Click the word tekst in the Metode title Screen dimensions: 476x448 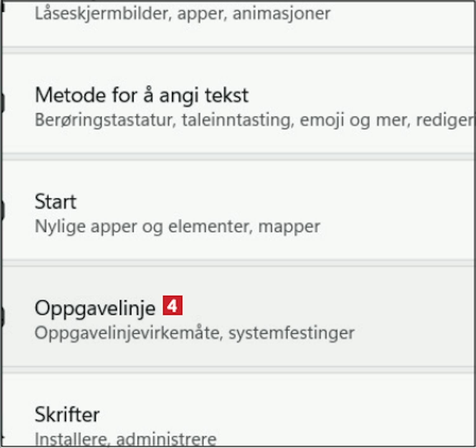click(x=227, y=95)
